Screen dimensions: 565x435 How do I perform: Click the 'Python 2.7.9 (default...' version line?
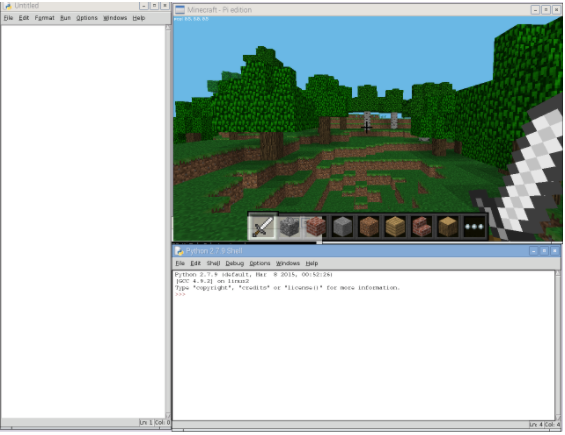[x=254, y=275]
